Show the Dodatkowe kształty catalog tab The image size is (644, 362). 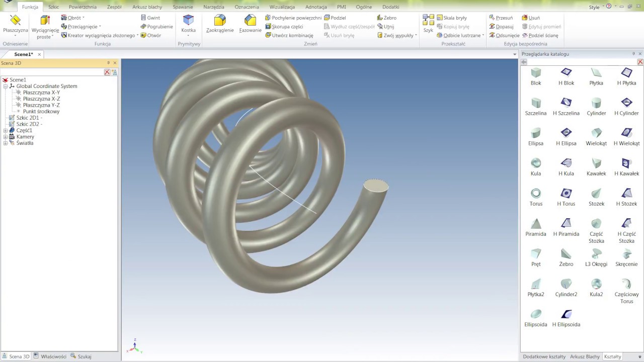pos(544,356)
